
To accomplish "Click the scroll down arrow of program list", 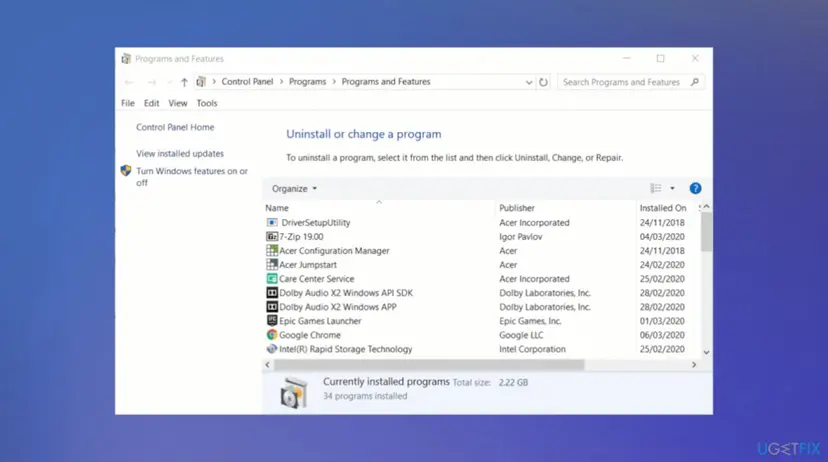I will (706, 352).
